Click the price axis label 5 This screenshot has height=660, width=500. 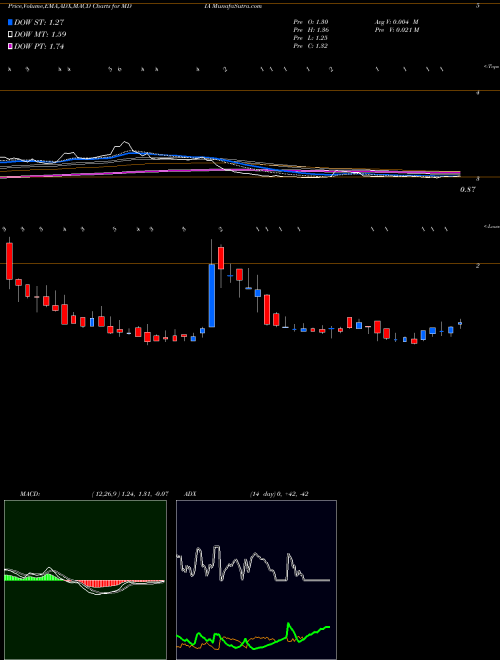478,6
